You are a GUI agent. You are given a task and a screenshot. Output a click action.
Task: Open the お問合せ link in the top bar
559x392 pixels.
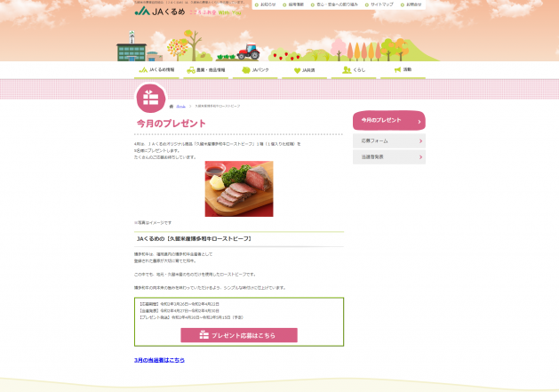tap(411, 4)
